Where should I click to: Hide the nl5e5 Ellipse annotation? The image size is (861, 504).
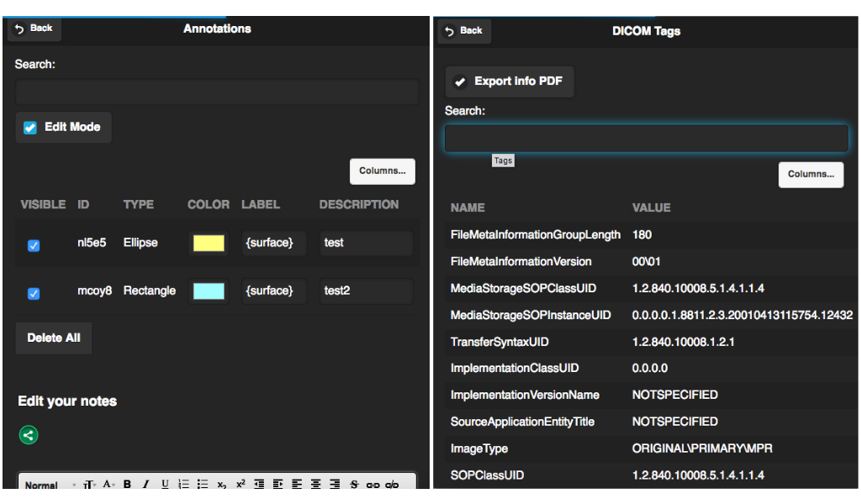coord(34,245)
